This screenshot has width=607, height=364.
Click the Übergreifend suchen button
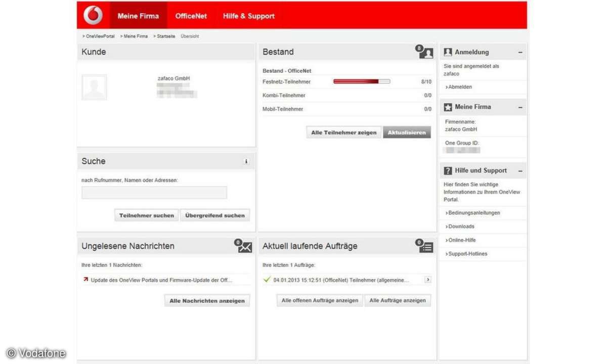[x=215, y=215]
